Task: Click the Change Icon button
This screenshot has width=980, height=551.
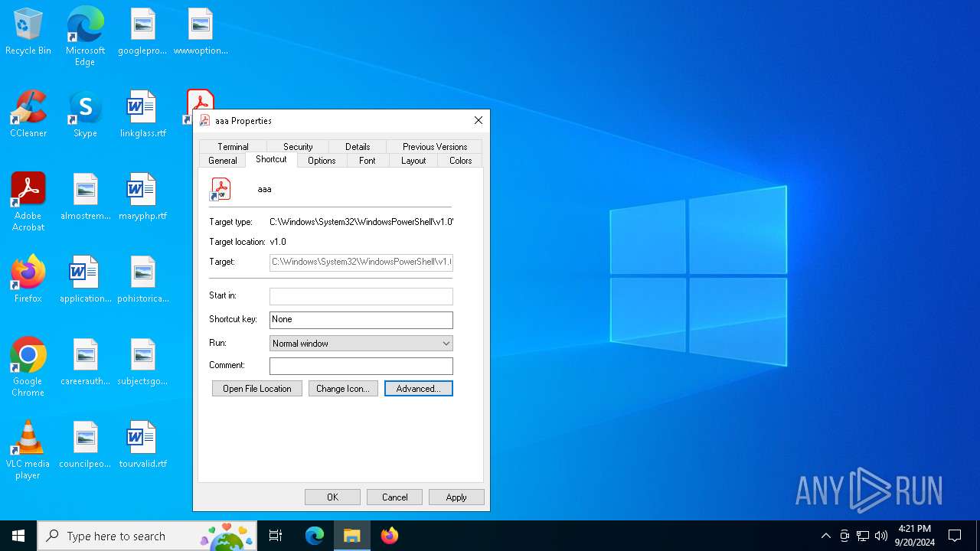Action: pyautogui.click(x=343, y=389)
